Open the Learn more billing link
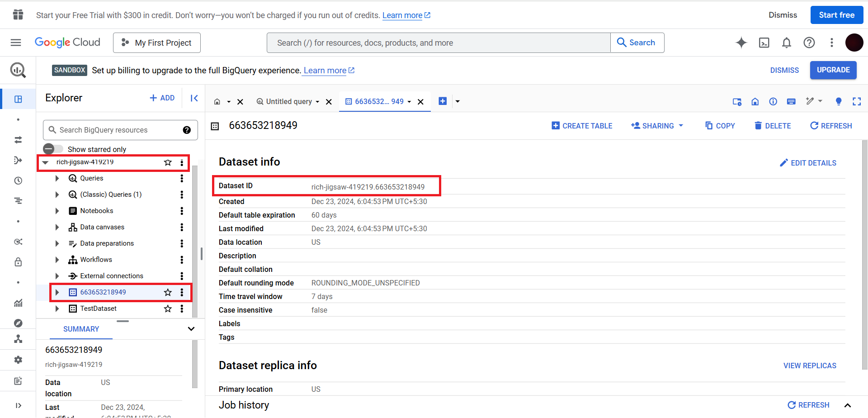The width and height of the screenshot is (868, 418). pos(329,70)
